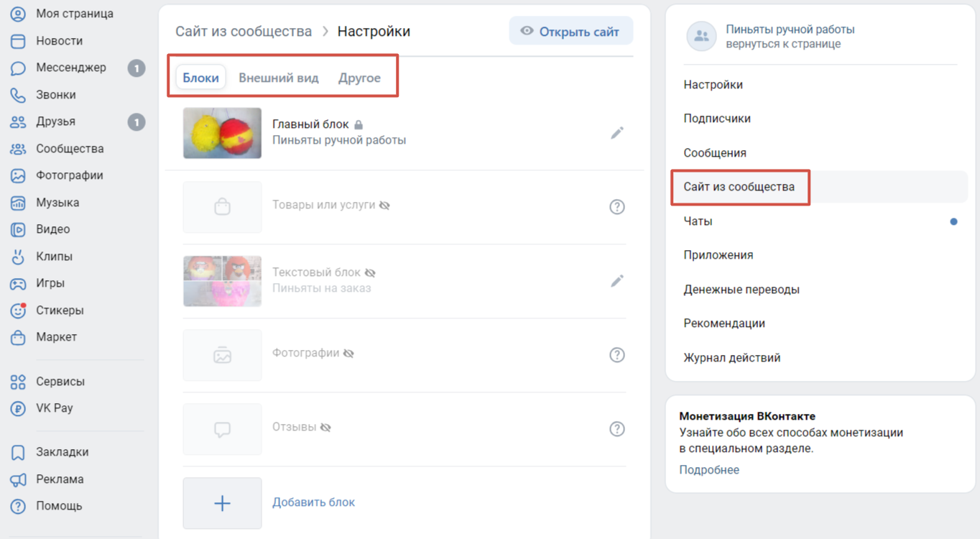
Task: Click help icon in the Фотографии row
Action: coord(616,355)
